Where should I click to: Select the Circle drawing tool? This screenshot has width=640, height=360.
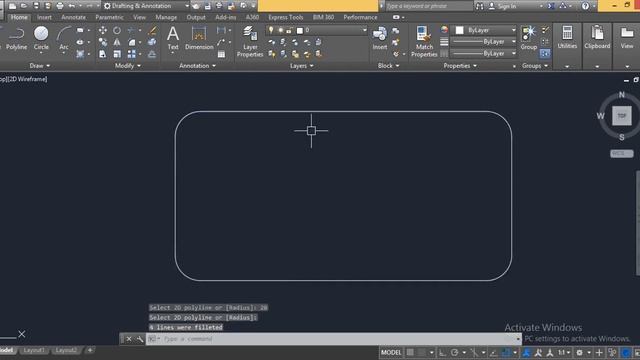(x=41, y=38)
